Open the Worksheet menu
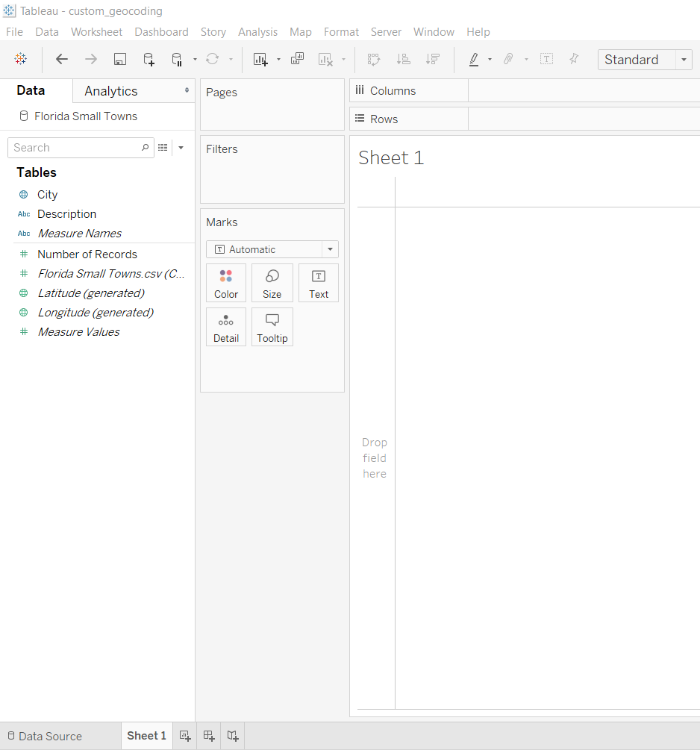 (97, 31)
